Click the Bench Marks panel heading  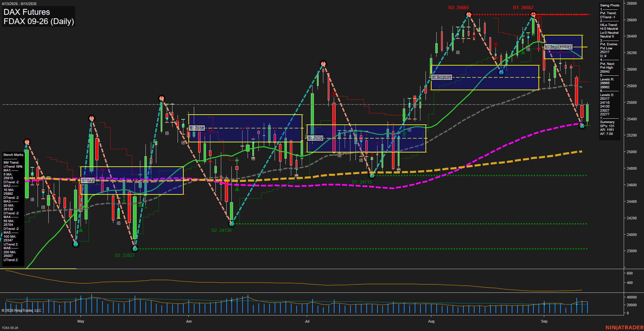click(x=13, y=155)
